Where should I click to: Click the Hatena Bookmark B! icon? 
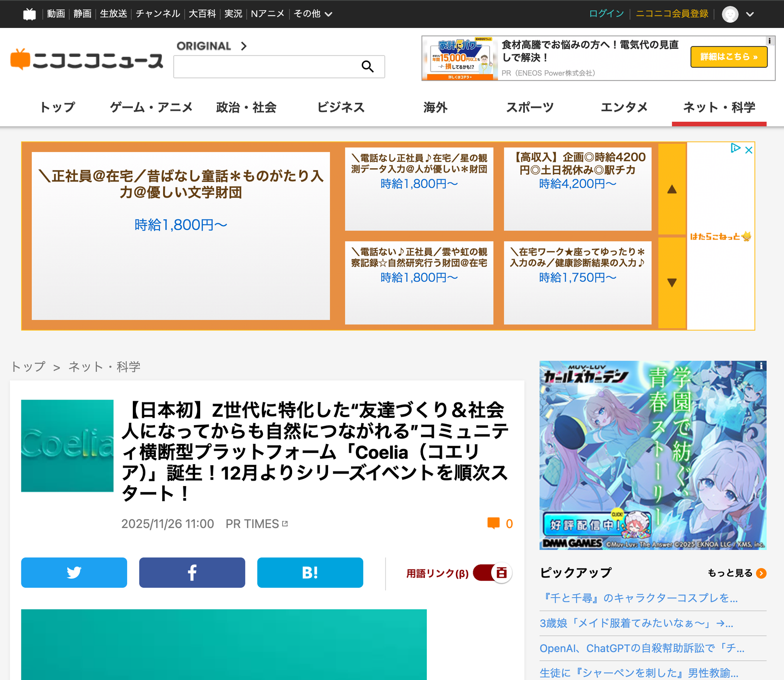pyautogui.click(x=310, y=572)
